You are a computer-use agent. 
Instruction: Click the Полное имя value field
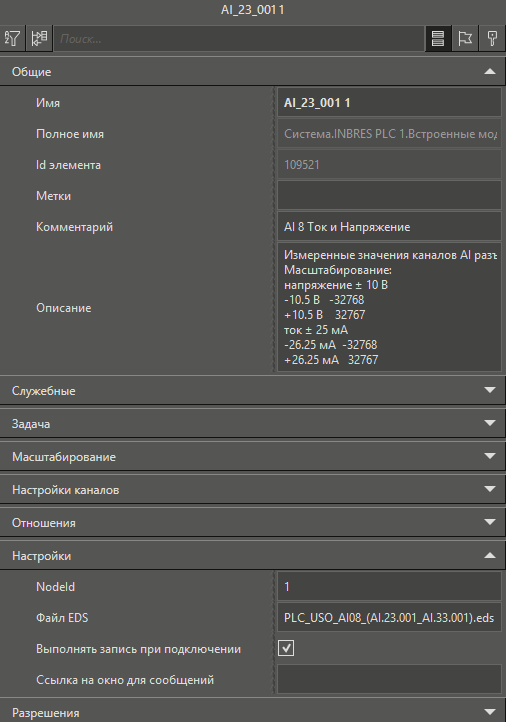pos(389,134)
